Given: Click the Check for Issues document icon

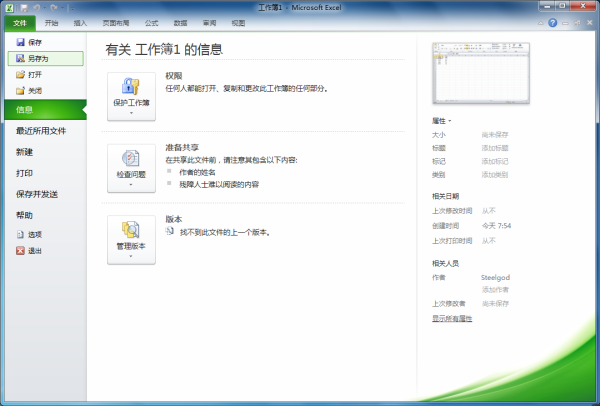Looking at the screenshot, I should (x=130, y=158).
